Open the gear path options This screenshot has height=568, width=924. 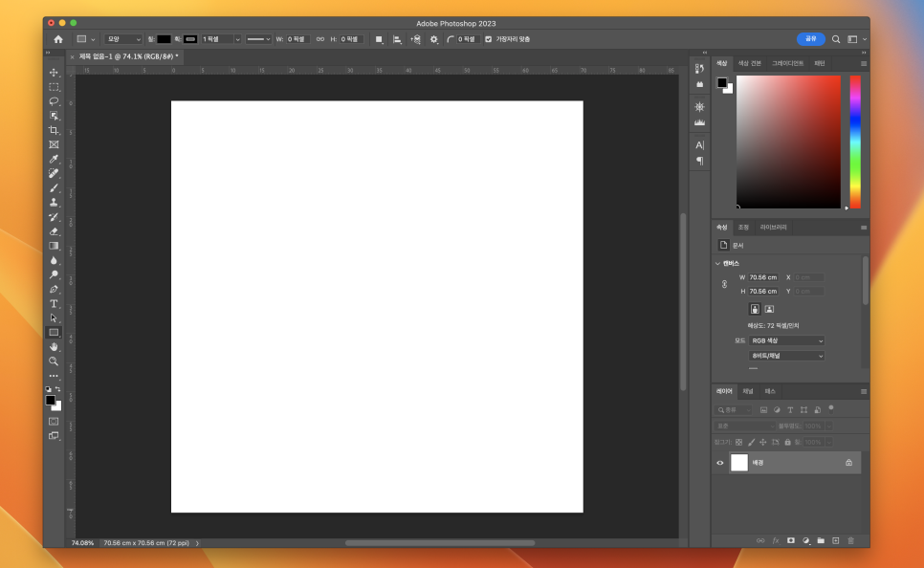coord(433,39)
